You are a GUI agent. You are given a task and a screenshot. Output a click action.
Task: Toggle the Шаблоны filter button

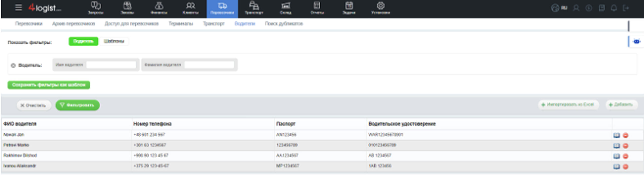pos(114,41)
